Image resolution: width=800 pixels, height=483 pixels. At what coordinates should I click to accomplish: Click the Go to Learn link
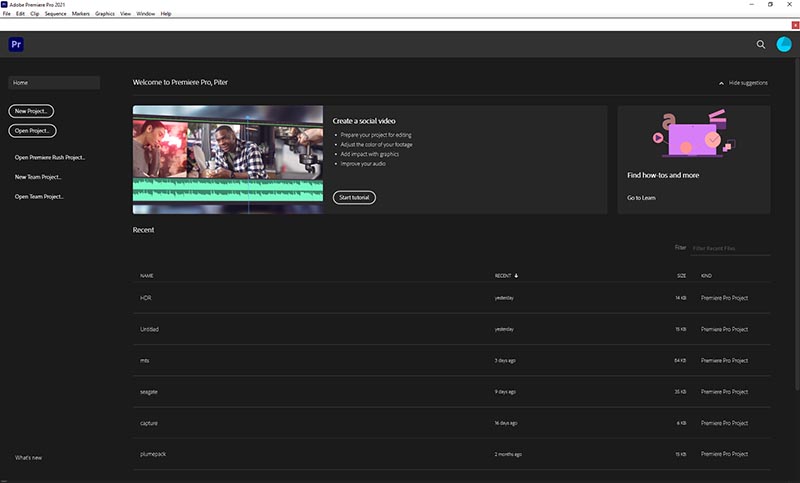[x=641, y=198]
